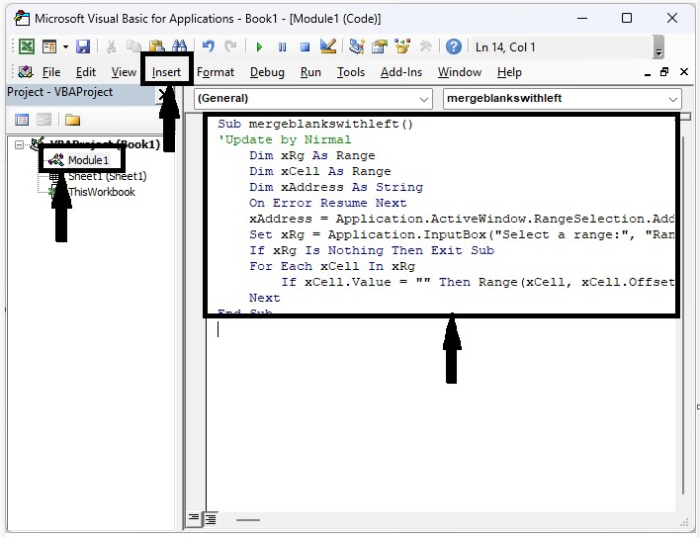Open the Window menu

tap(459, 72)
